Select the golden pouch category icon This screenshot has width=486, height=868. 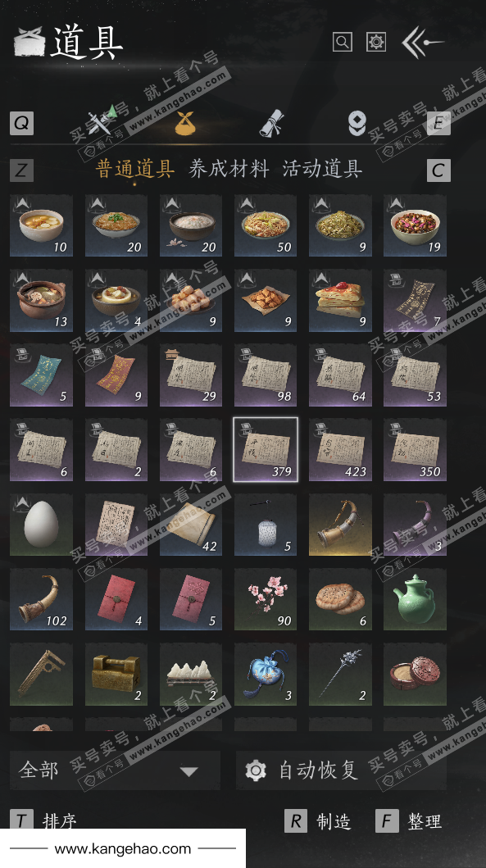(x=185, y=123)
